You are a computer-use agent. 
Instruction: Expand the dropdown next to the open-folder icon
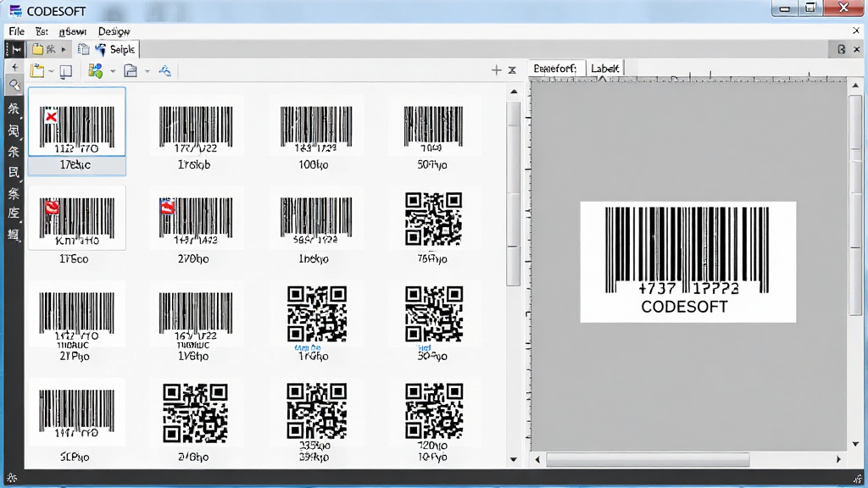51,71
